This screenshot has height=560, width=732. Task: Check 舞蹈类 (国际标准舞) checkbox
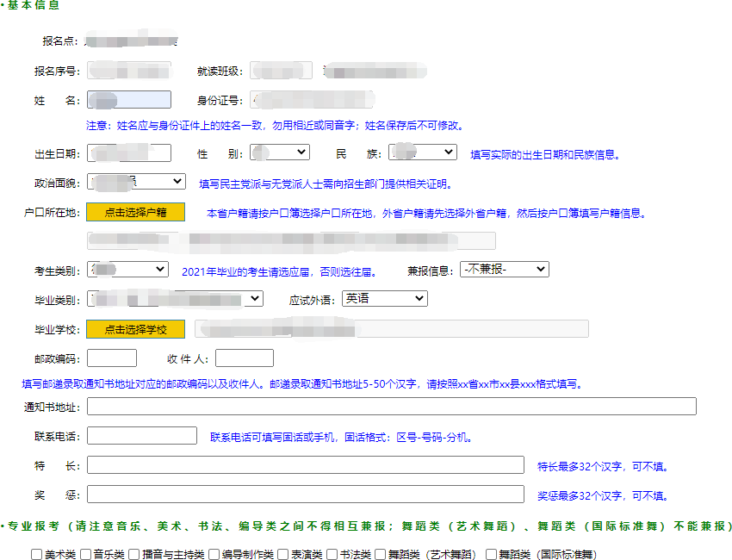click(492, 554)
